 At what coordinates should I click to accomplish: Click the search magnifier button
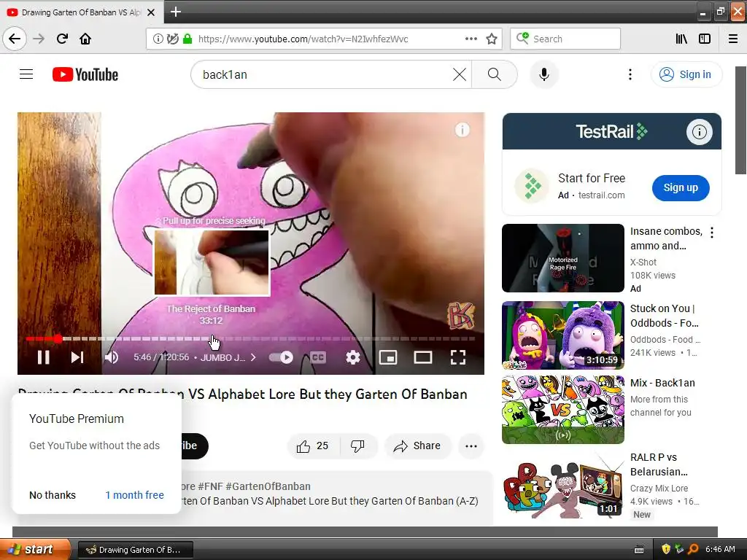click(495, 74)
